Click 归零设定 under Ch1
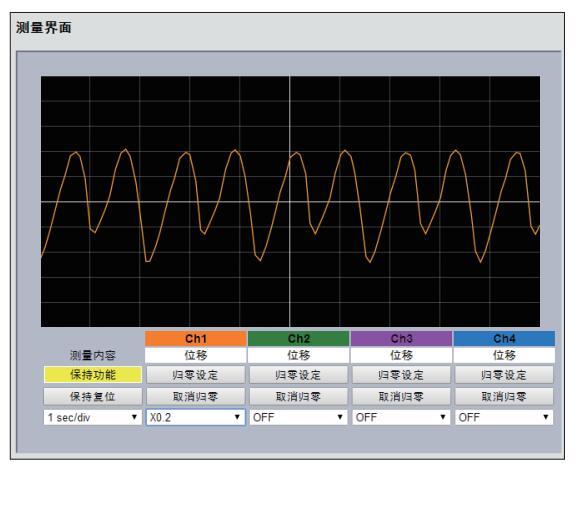The height and width of the screenshot is (513, 576). 195,375
